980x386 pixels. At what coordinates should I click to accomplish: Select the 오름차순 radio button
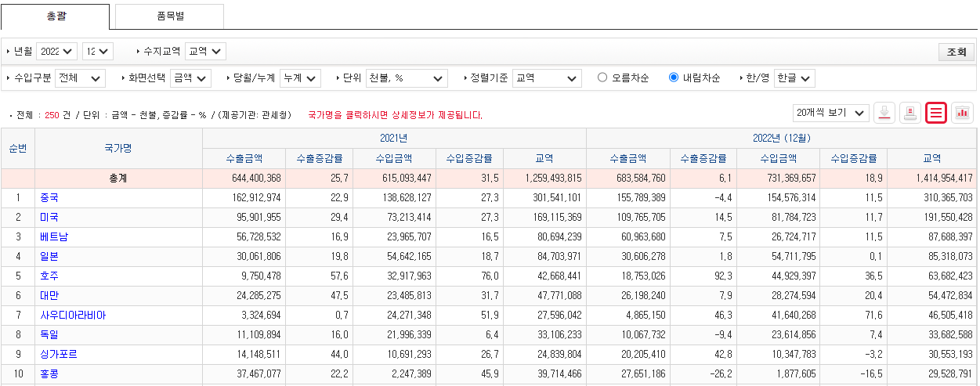point(602,78)
